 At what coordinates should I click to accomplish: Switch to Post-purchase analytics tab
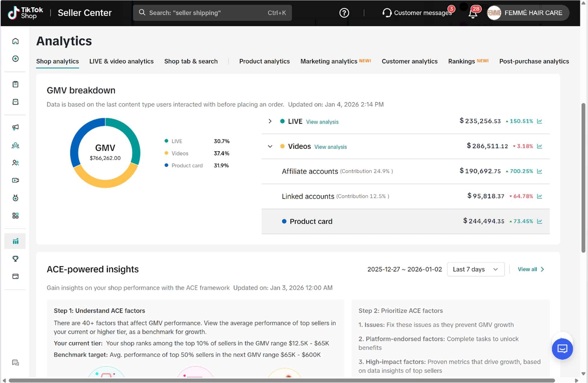coord(534,61)
